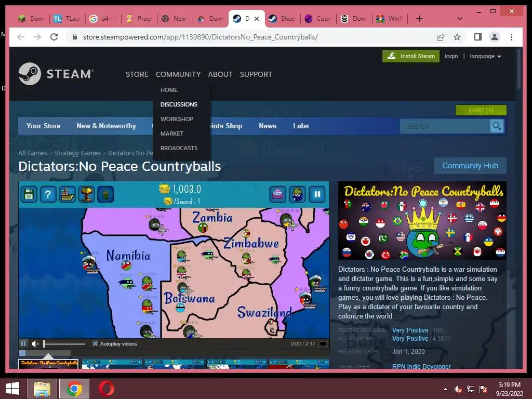Screen dimensions: 532x399
Task: Click the Steam logo in the header
Action: (x=56, y=74)
